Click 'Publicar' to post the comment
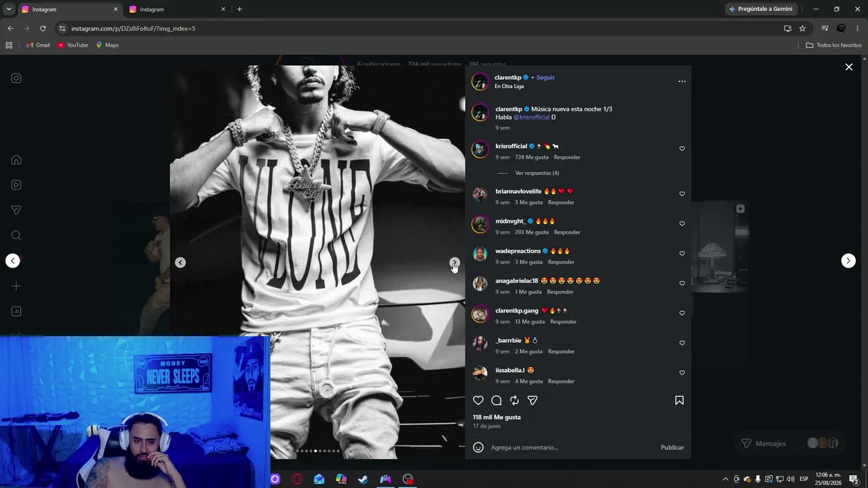The image size is (868, 488). (x=672, y=447)
